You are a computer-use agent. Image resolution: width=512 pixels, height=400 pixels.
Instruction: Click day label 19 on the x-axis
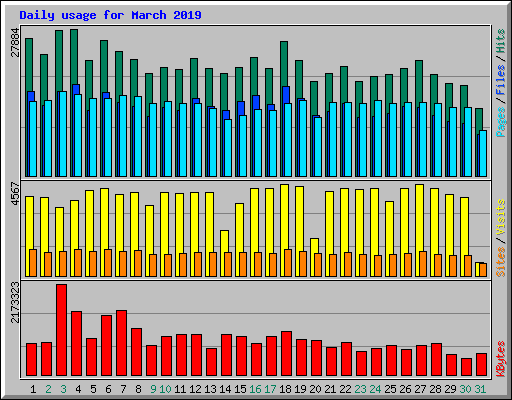300,389
